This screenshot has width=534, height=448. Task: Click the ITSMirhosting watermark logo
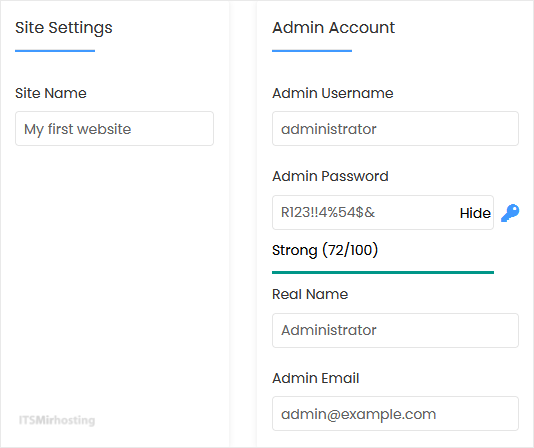pyautogui.click(x=57, y=420)
